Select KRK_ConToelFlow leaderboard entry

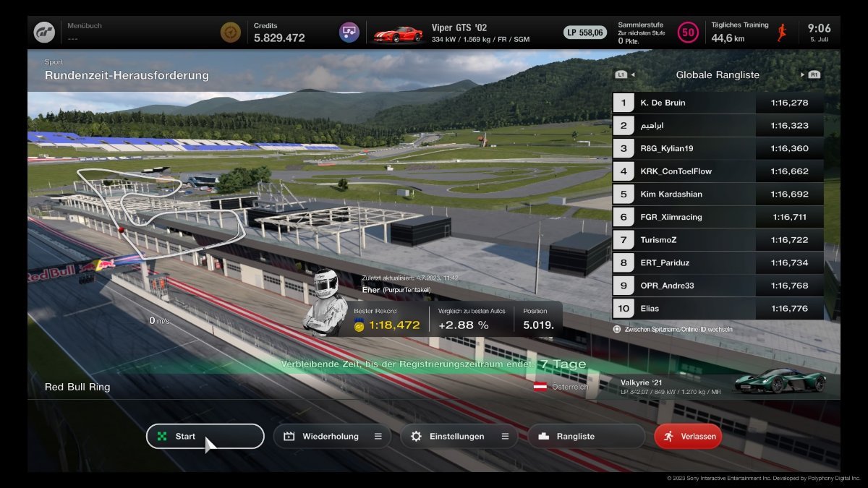(x=718, y=171)
